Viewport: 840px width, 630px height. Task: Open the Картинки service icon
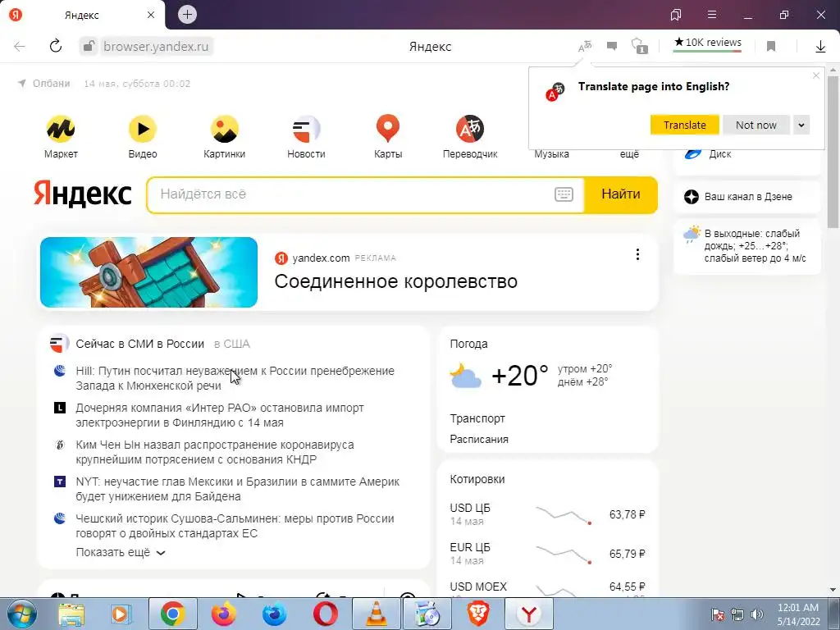tap(225, 129)
